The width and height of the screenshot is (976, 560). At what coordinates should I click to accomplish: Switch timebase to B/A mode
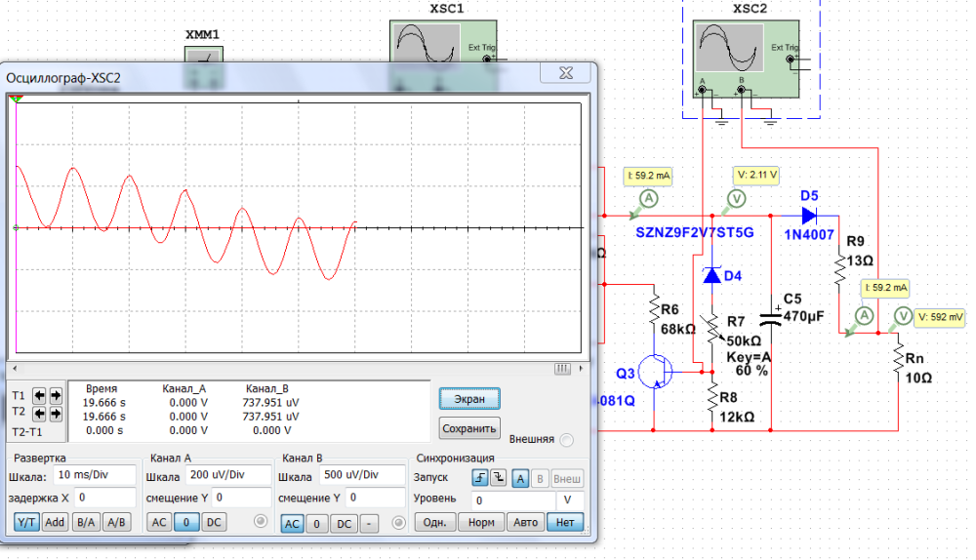tap(86, 523)
